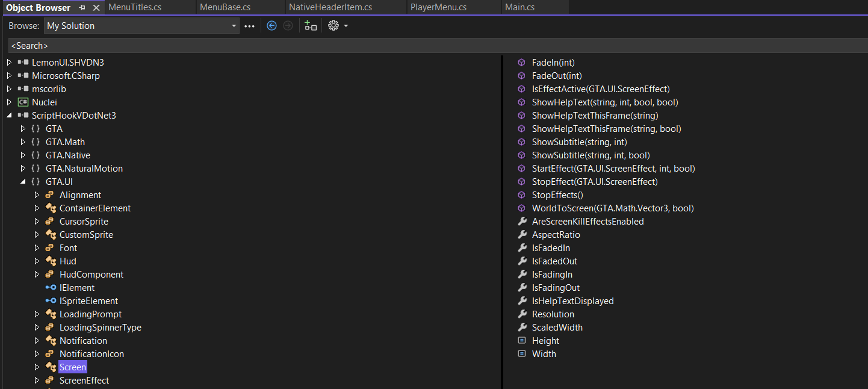Screen dimensions: 868x389
Task: Expand the GTA.Math namespace node
Action: coord(23,142)
